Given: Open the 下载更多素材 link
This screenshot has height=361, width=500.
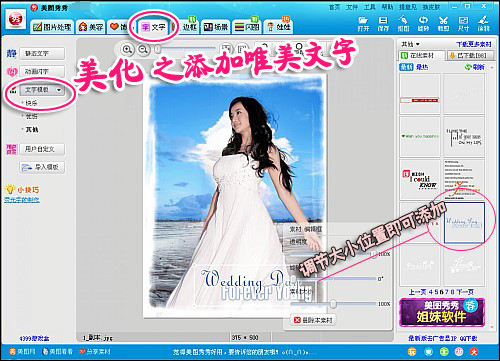Looking at the screenshot, I should click(474, 44).
